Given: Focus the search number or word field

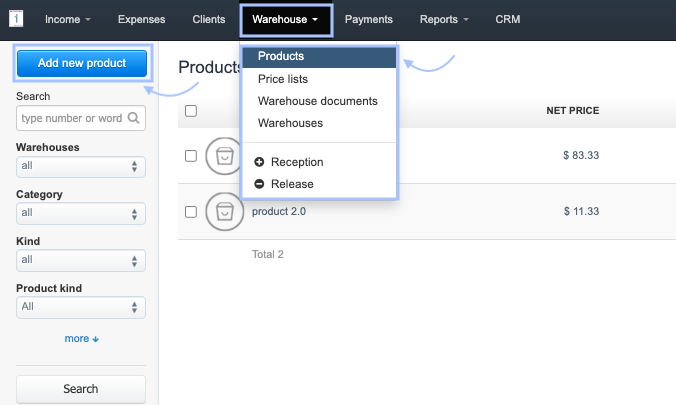Looking at the screenshot, I should pos(71,118).
